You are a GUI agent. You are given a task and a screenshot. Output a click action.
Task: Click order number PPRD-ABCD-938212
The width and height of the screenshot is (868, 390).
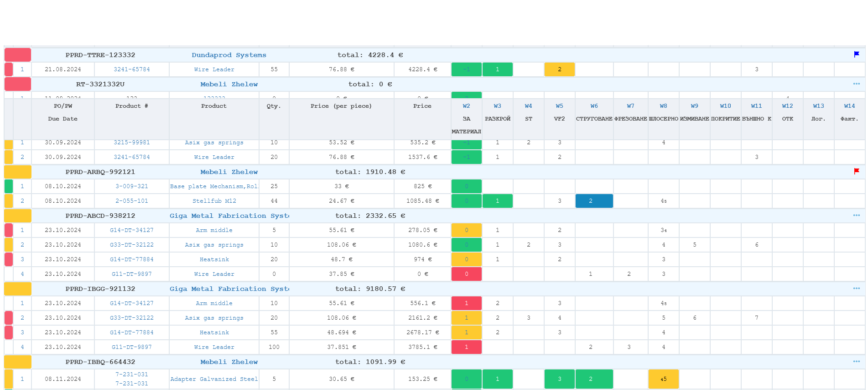coord(100,216)
